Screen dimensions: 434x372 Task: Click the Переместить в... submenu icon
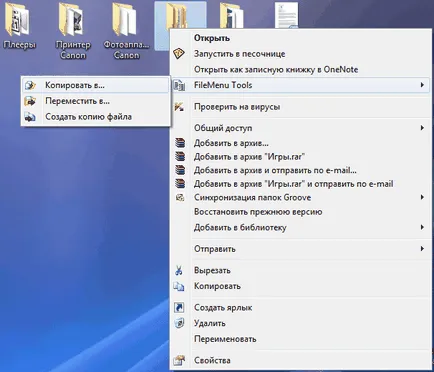[30, 101]
